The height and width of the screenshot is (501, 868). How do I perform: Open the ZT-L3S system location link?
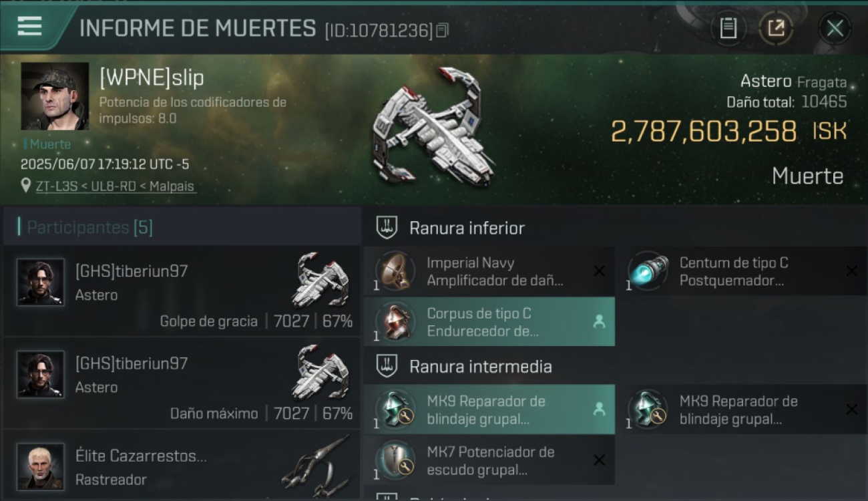click(x=116, y=186)
